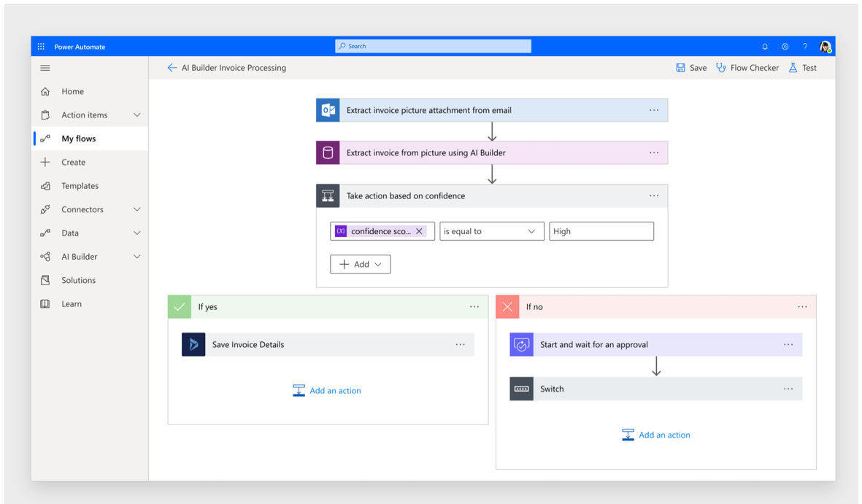Image resolution: width=862 pixels, height=504 pixels.
Task: Click the 'AI Builder Invoice Processing' flow title
Action: click(234, 68)
